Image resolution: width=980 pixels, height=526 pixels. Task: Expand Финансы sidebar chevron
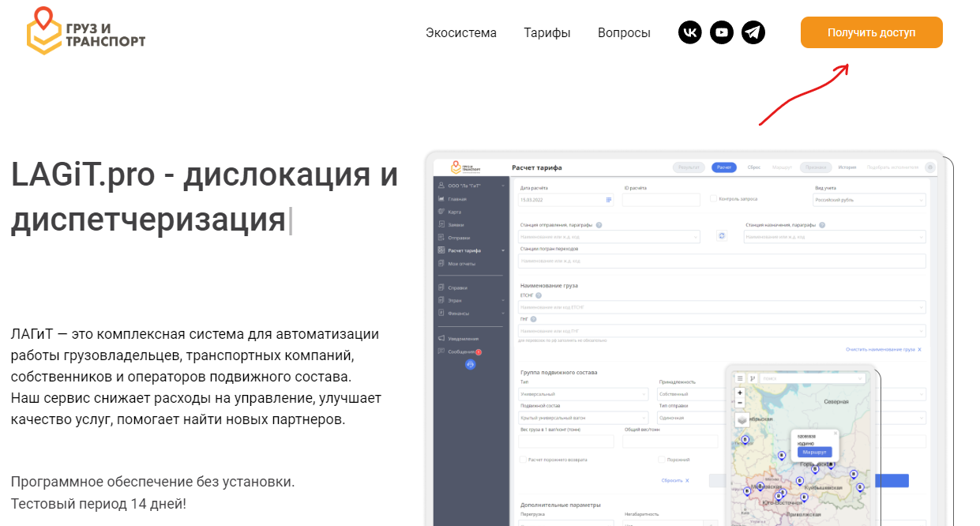tap(503, 313)
